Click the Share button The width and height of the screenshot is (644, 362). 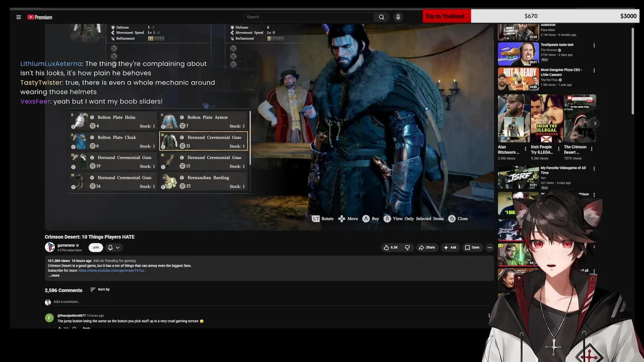click(427, 247)
